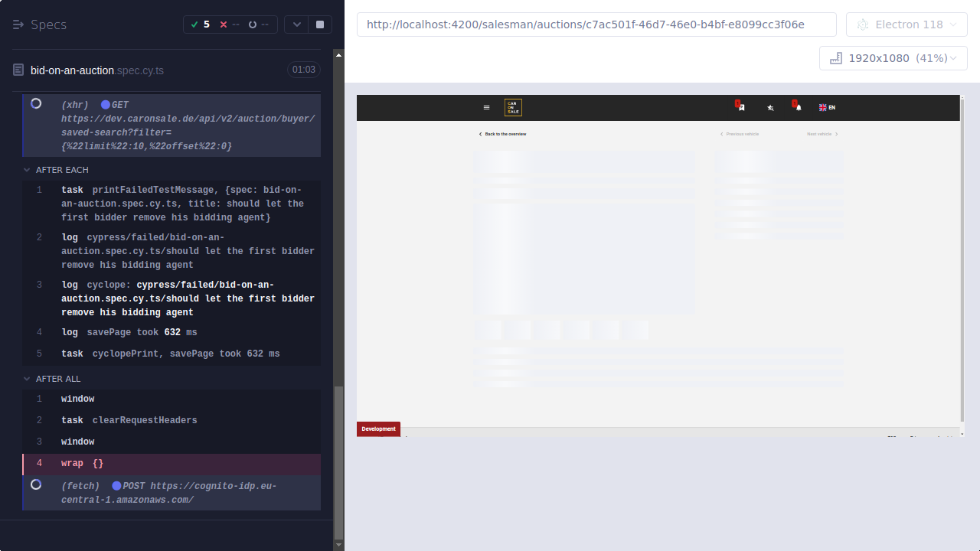Image resolution: width=980 pixels, height=551 pixels.
Task: Toggle the pending tests spinner filter
Action: click(253, 24)
